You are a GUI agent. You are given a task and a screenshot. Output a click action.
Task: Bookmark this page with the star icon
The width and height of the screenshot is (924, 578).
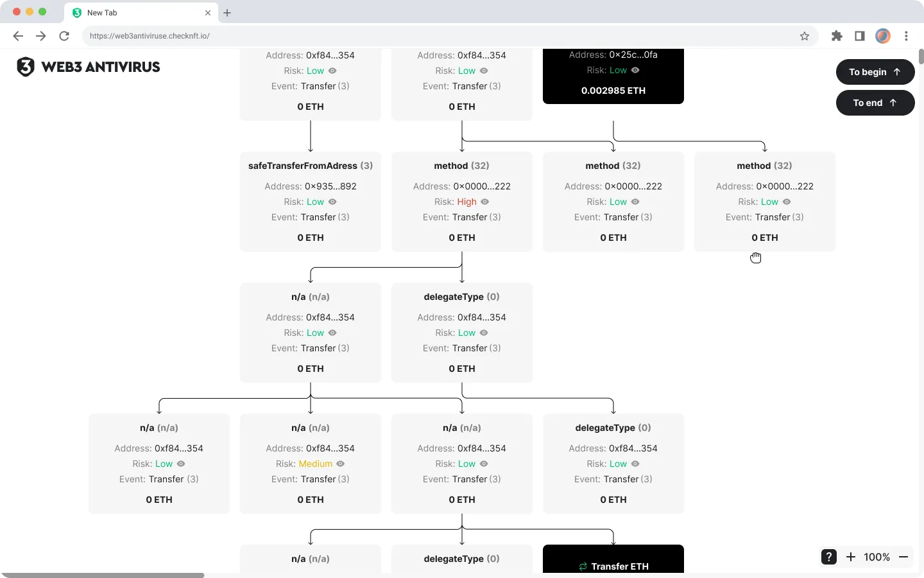pos(805,36)
